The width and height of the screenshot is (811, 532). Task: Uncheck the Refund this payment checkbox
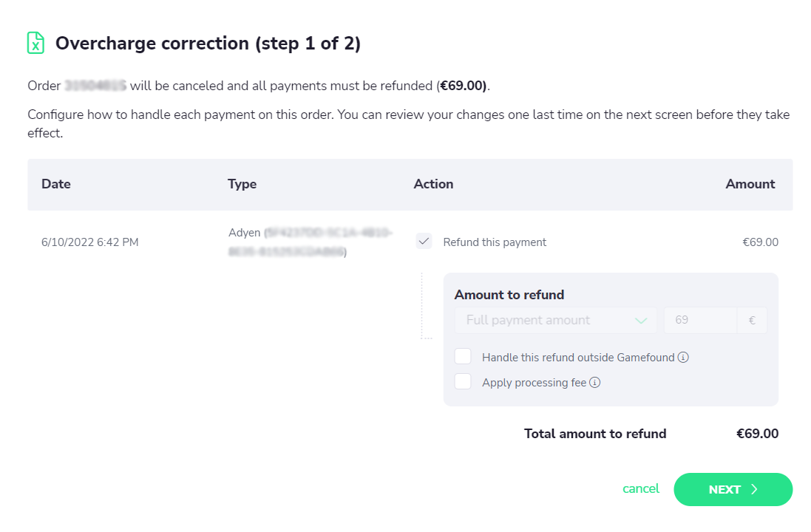coord(424,242)
